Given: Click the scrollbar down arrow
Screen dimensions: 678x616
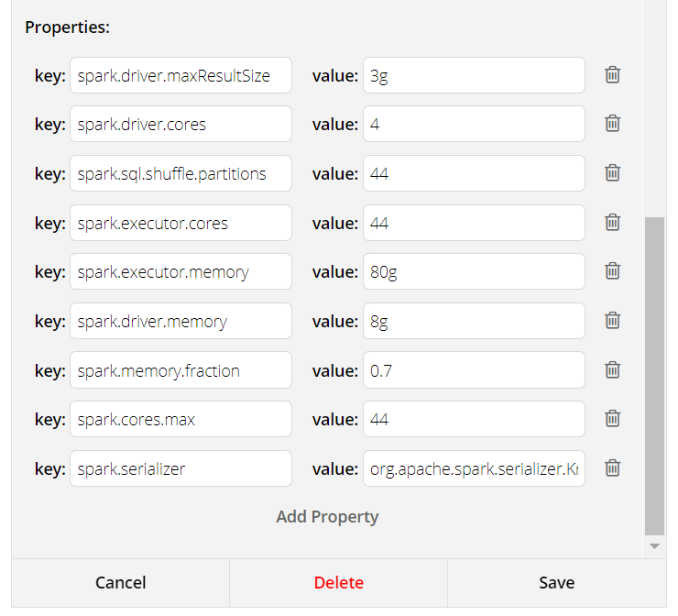Looking at the screenshot, I should (x=654, y=546).
